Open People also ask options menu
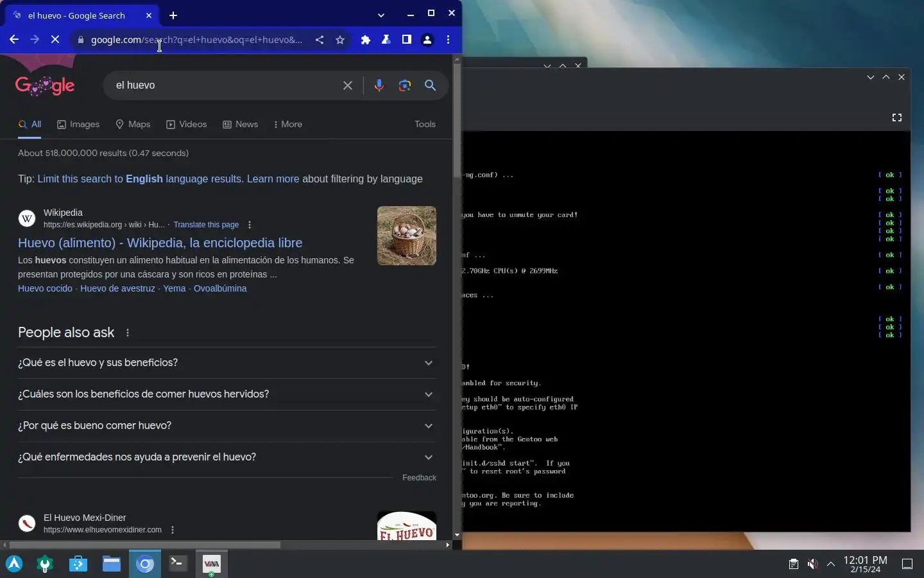This screenshot has width=924, height=578. pos(128,333)
